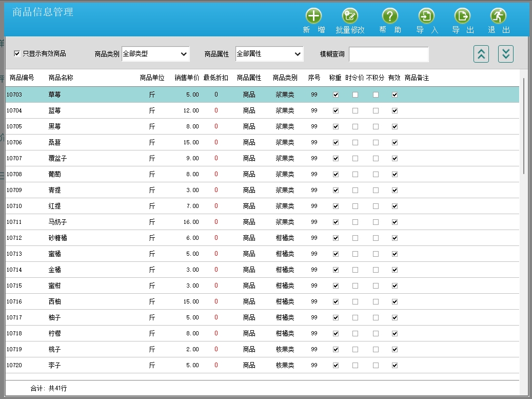
Task: Click the double up-arrow page button
Action: pyautogui.click(x=481, y=54)
